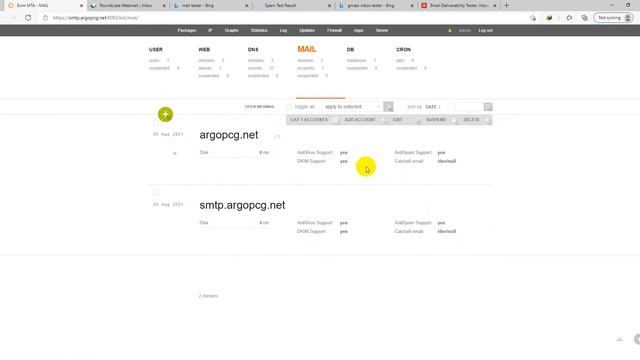
Task: Check the toggle all checkbox
Action: (289, 107)
